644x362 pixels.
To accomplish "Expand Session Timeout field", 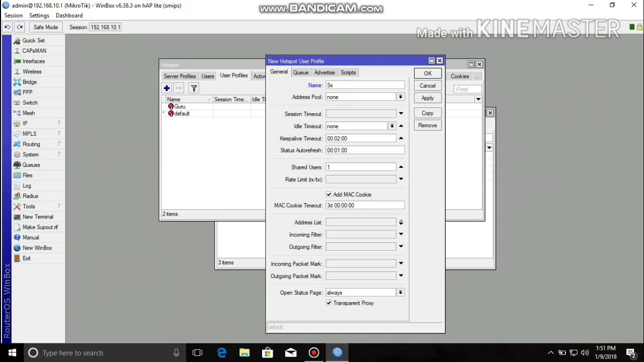I will click(401, 114).
